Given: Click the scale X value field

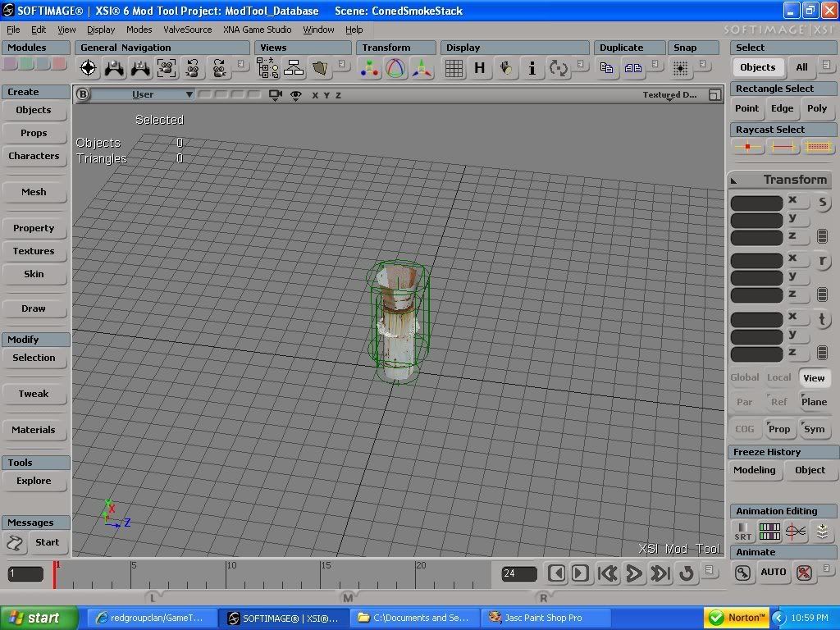Looking at the screenshot, I should pos(756,203).
